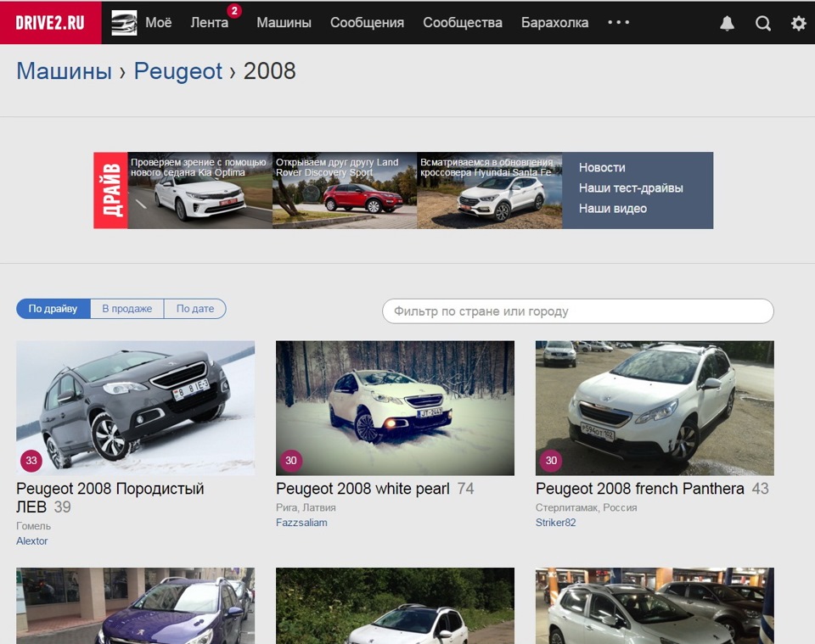Open the Land Rover Discovery Sport article
The image size is (815, 644).
click(345, 191)
